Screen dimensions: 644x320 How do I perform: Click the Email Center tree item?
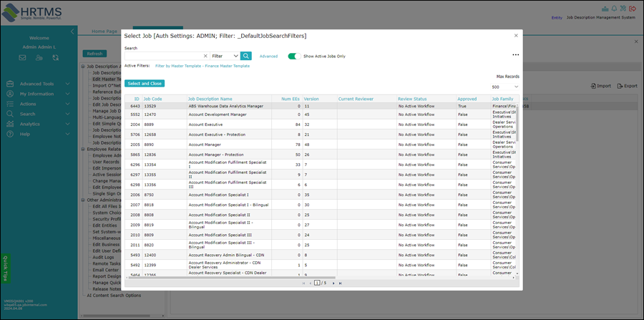click(105, 270)
